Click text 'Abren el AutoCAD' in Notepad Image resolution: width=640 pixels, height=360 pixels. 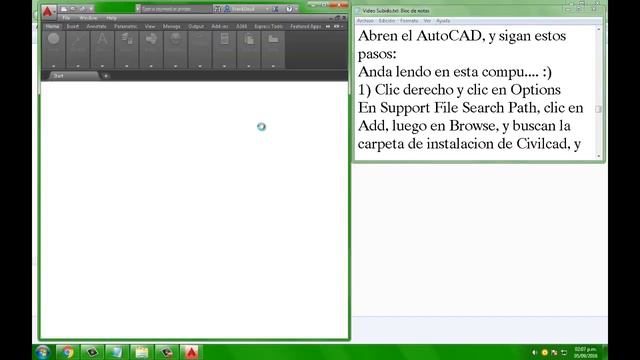point(420,36)
